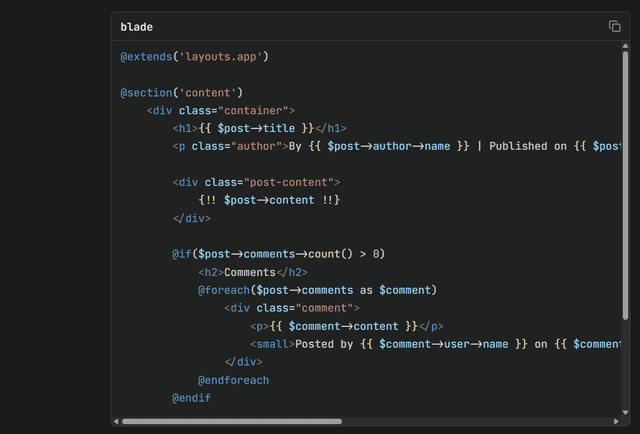The height and width of the screenshot is (434, 640).
Task: Click the div class="comment" tag
Action: (x=291, y=308)
